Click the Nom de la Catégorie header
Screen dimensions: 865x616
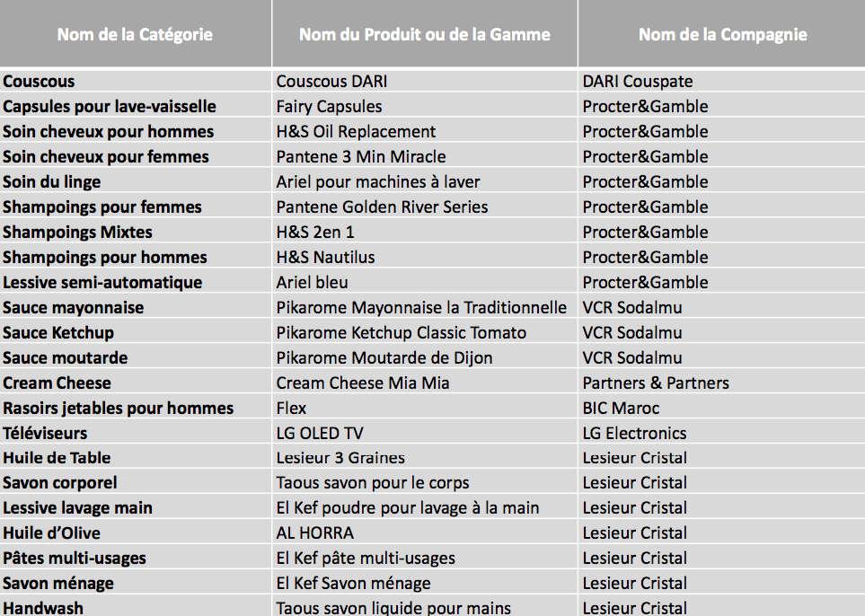tap(135, 34)
